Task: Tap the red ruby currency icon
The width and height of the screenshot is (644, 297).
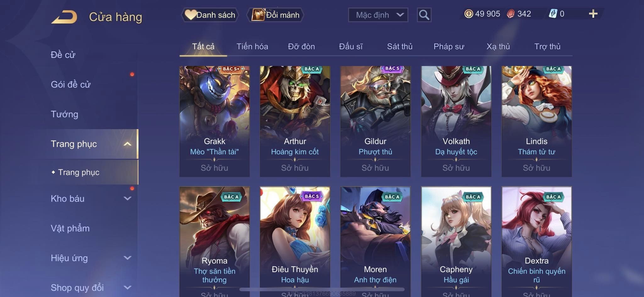Action: 511,14
